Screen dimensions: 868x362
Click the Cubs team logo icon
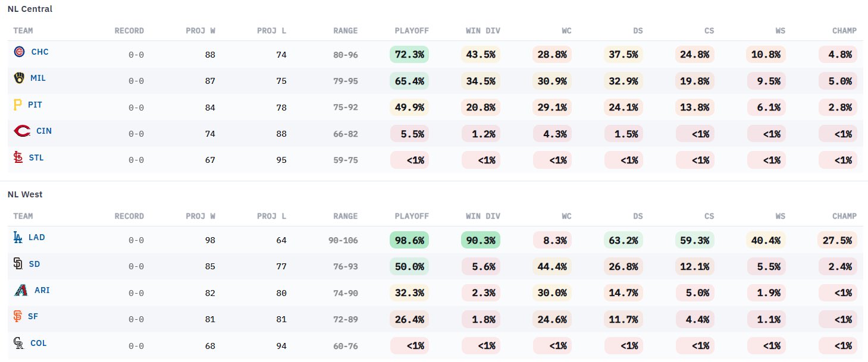tap(19, 52)
